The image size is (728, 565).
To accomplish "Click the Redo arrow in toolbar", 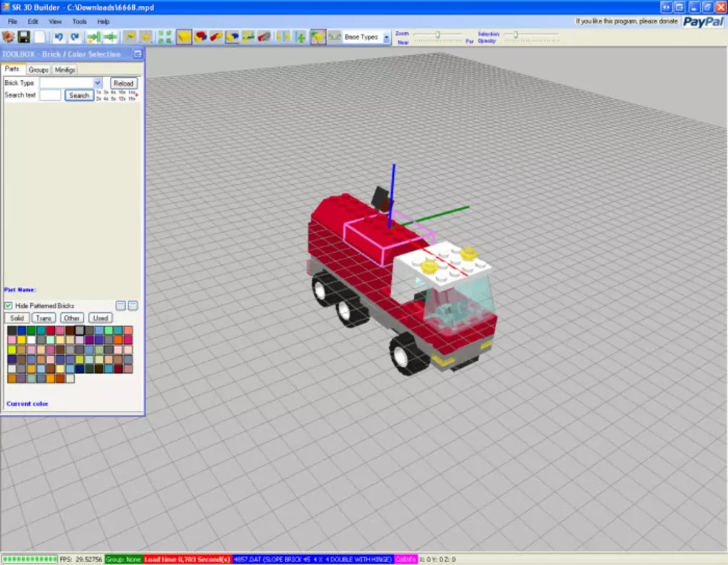I will coord(74,37).
